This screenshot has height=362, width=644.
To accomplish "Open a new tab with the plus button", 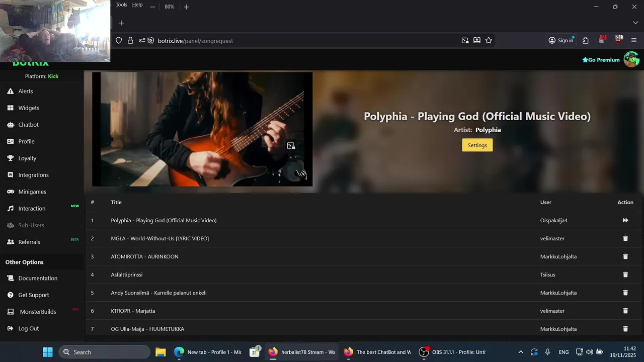I will coord(121,23).
